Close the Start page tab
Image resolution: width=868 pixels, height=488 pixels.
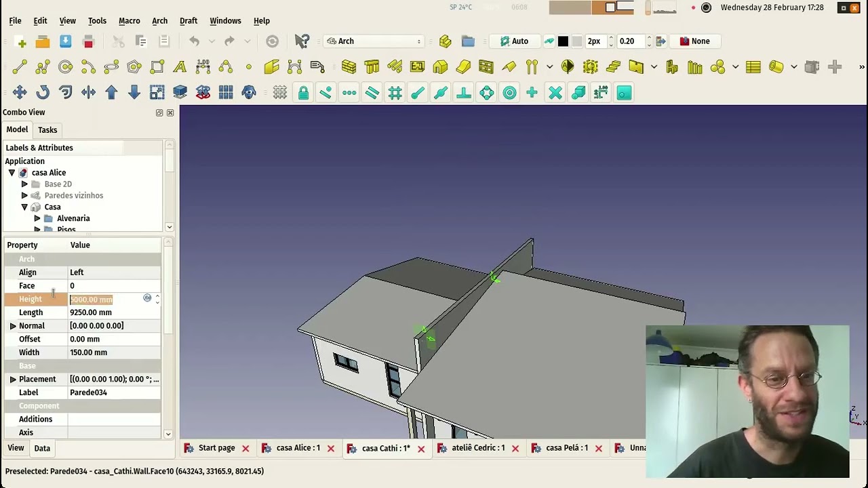[245, 449]
